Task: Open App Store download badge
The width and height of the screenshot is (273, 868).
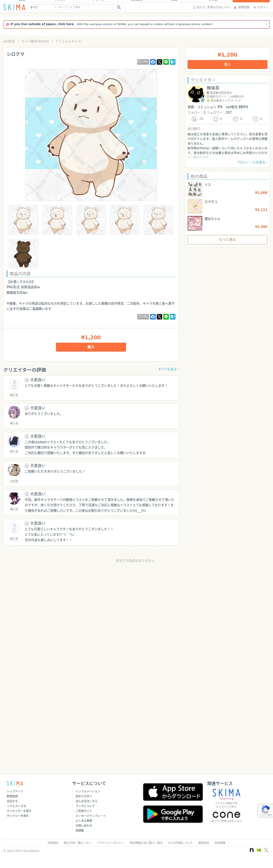Action: pyautogui.click(x=173, y=792)
